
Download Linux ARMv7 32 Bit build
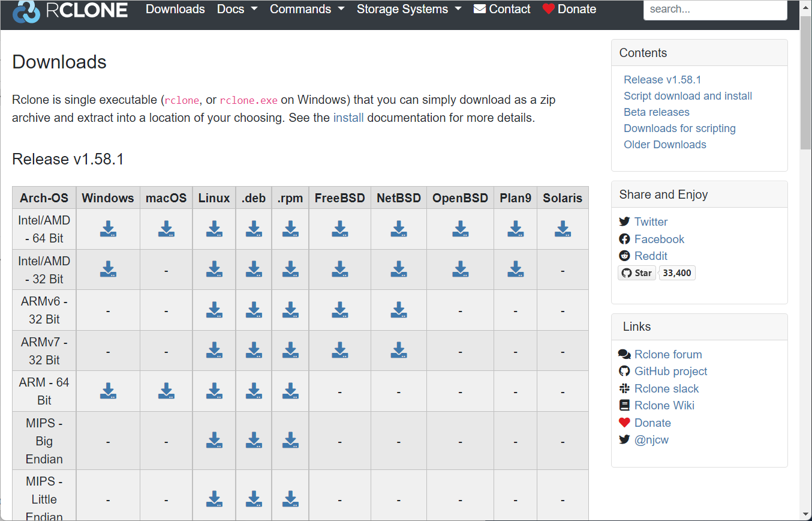[214, 350]
